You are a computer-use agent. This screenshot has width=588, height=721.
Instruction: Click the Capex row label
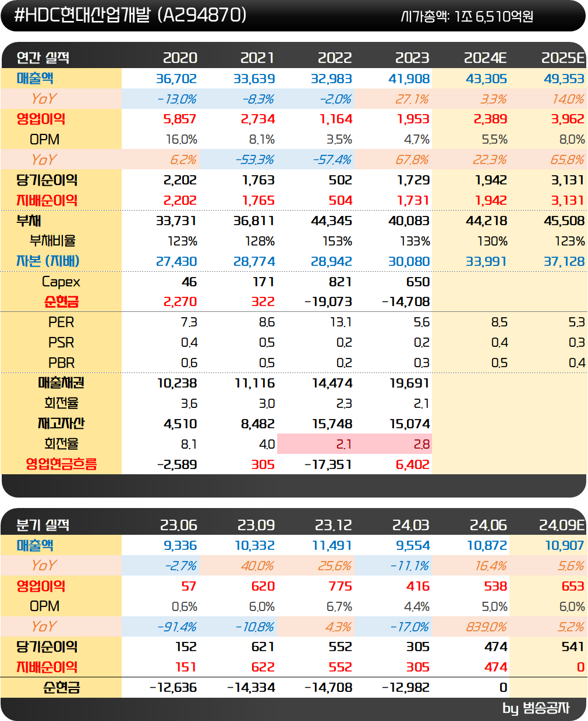click(61, 282)
